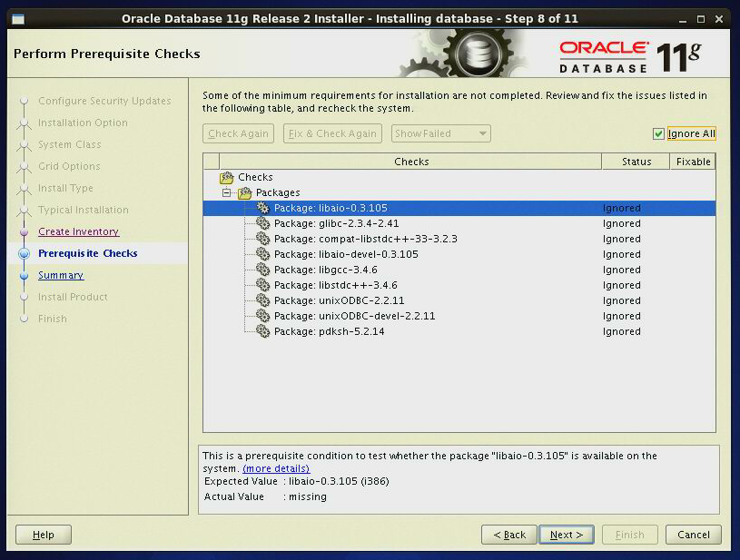The image size is (740, 560).
Task: Go to Next installer step
Action: 567,535
